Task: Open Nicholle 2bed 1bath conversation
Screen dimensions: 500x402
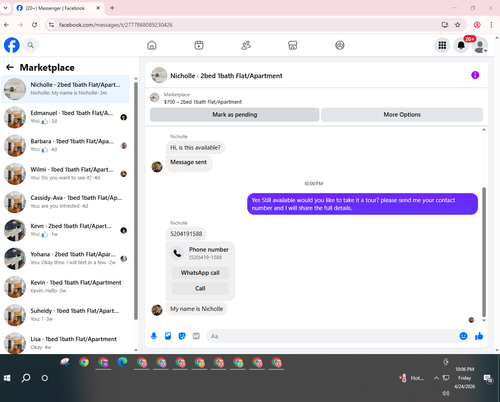Action: pos(66,89)
